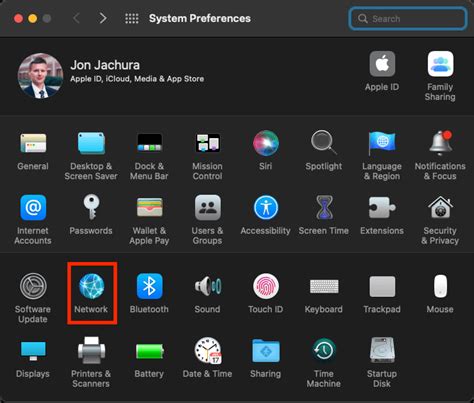474x403 pixels.
Task: Click in the Search field
Action: (407, 19)
